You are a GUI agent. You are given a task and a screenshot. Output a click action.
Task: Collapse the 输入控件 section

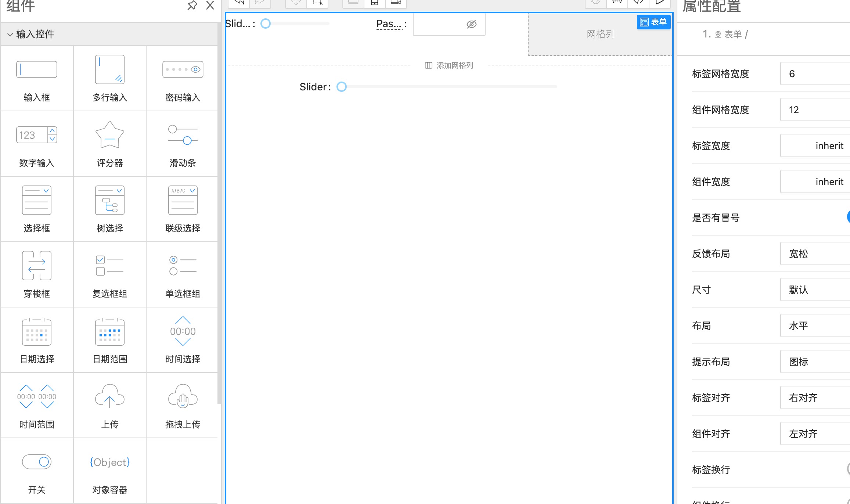click(109, 34)
